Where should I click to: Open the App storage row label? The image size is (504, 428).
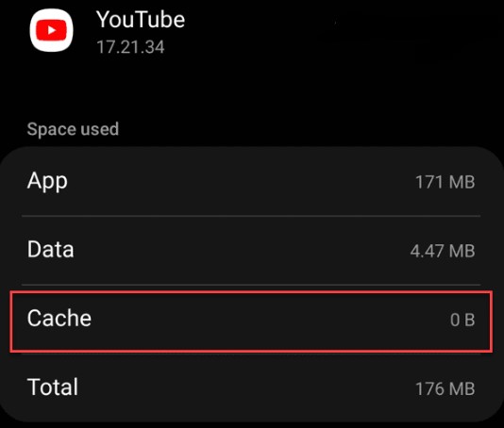click(x=47, y=181)
